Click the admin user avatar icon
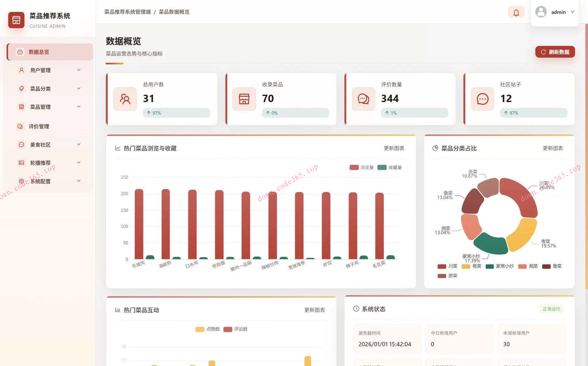 tap(541, 12)
